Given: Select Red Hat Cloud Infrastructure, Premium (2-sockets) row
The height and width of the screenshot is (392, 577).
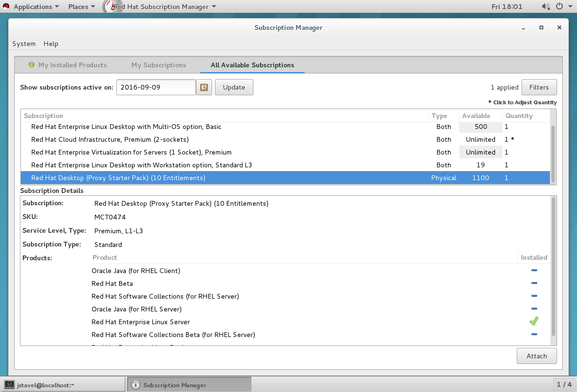Looking at the screenshot, I should click(286, 139).
